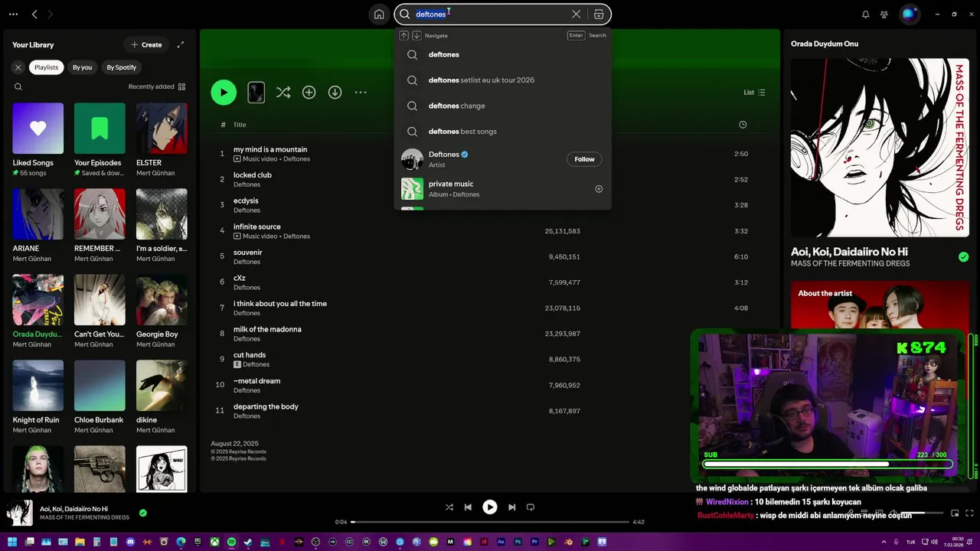This screenshot has width=980, height=551.
Task: Open the Chloe Burbank playlist
Action: tap(100, 397)
